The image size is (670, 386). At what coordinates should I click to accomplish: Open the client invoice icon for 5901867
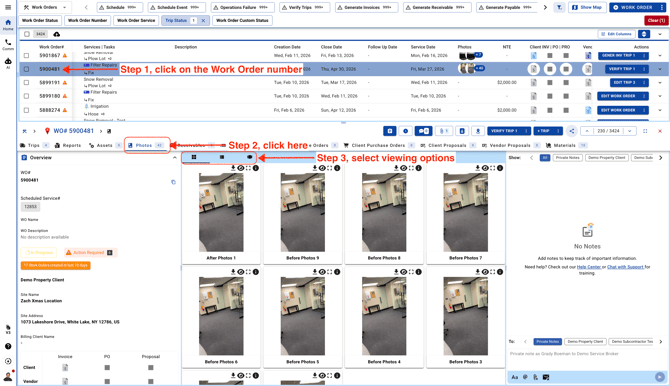pos(533,56)
